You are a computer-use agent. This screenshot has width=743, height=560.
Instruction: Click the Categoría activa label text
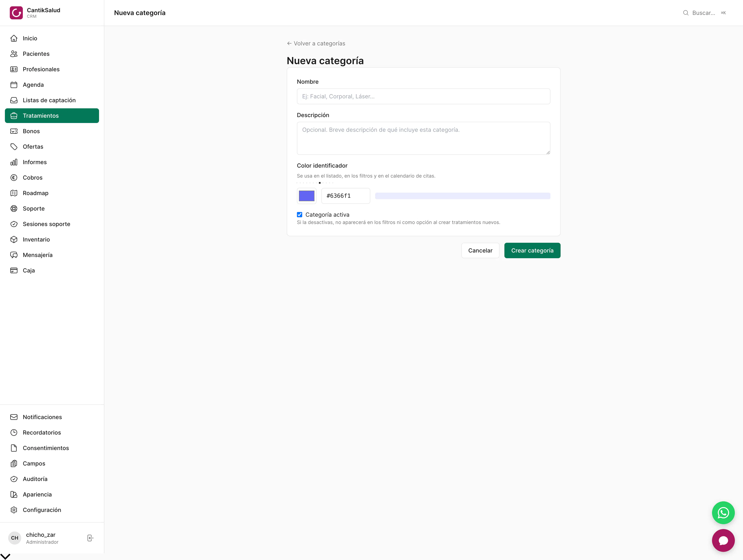(327, 215)
